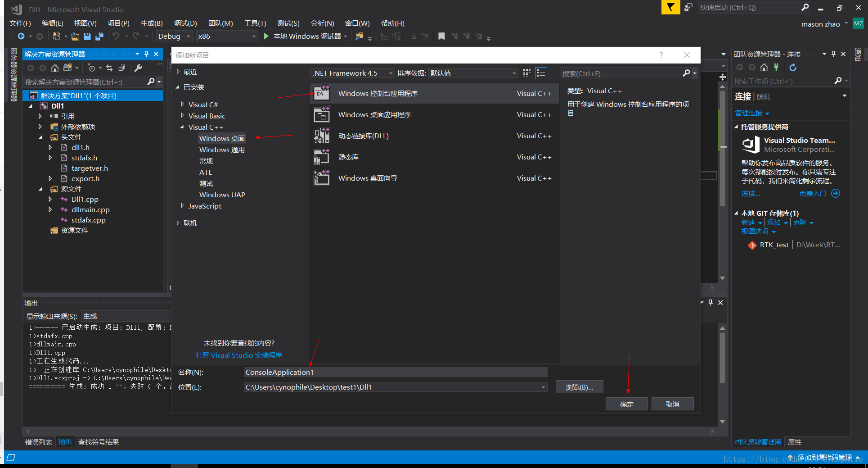Image resolution: width=868 pixels, height=468 pixels.
Task: Click output panel vertical scrollbar
Action: click(722, 375)
